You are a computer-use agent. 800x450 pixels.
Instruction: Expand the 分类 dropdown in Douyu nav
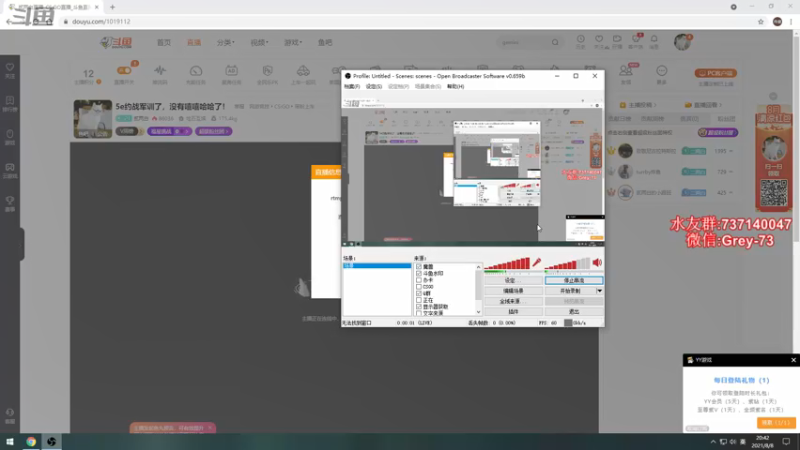click(x=226, y=42)
